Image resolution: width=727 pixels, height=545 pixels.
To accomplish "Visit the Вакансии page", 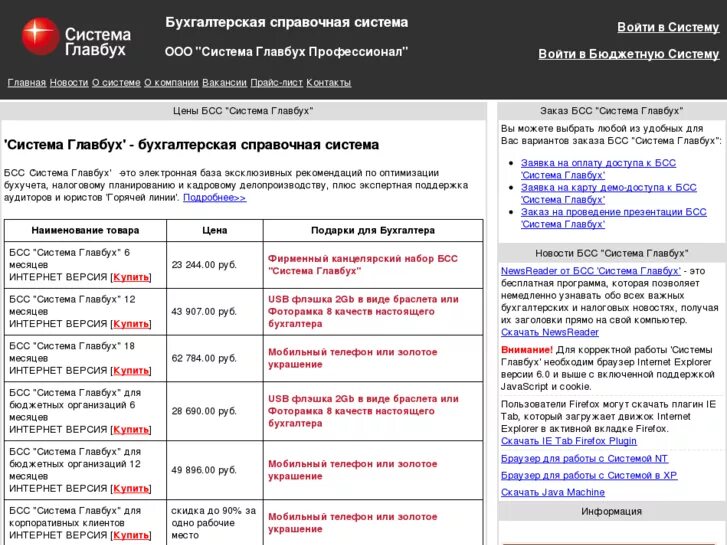I will (x=224, y=83).
